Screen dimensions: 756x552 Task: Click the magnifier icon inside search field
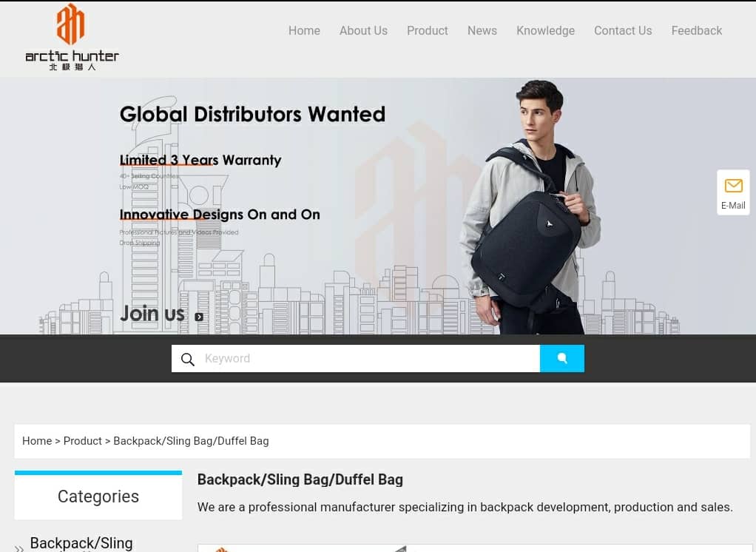coord(188,359)
